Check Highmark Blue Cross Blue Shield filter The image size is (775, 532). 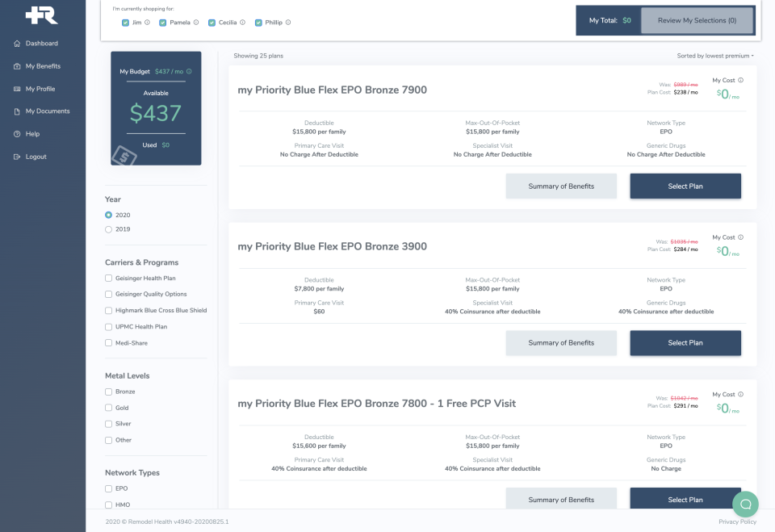click(x=109, y=311)
